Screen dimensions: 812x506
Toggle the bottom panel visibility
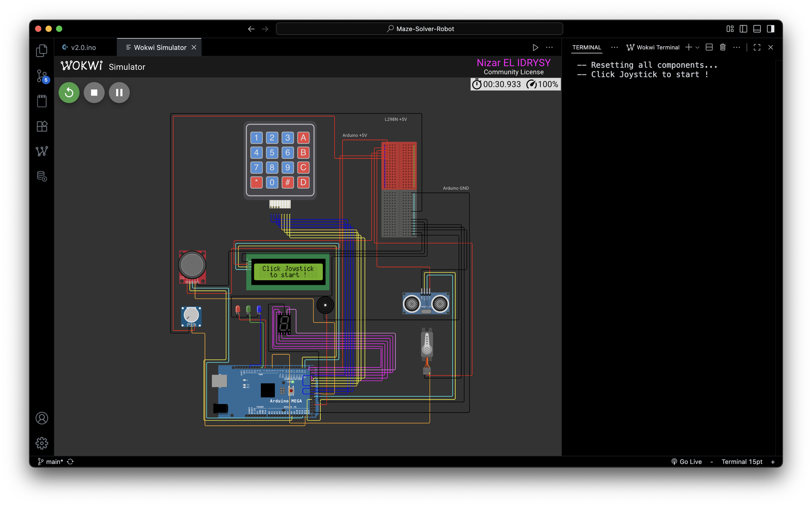pos(757,29)
